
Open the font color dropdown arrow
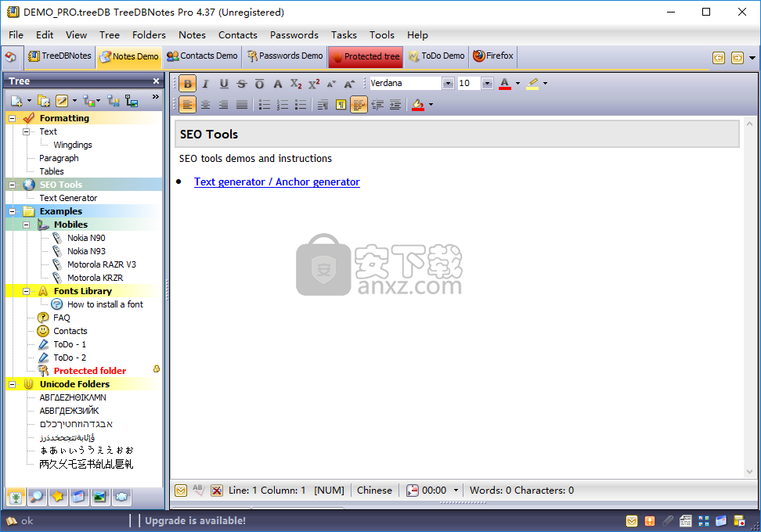(518, 84)
